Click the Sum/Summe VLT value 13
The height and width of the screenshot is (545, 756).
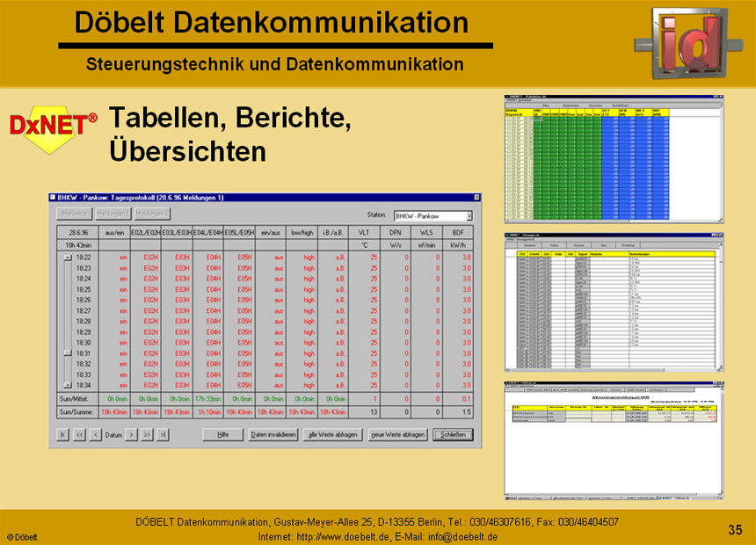pos(365,412)
